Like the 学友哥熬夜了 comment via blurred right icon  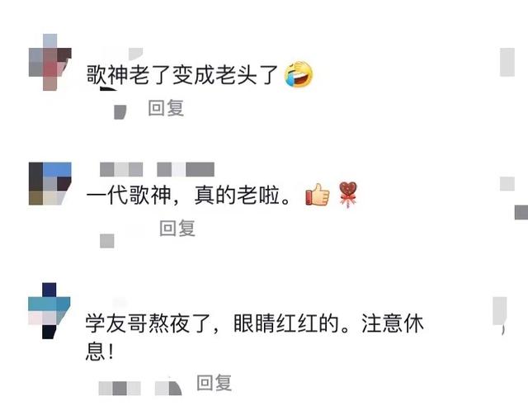coord(500,312)
